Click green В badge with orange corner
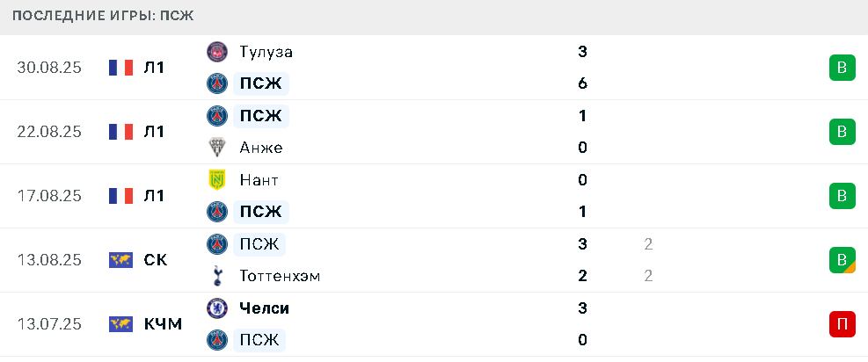 coord(842,260)
